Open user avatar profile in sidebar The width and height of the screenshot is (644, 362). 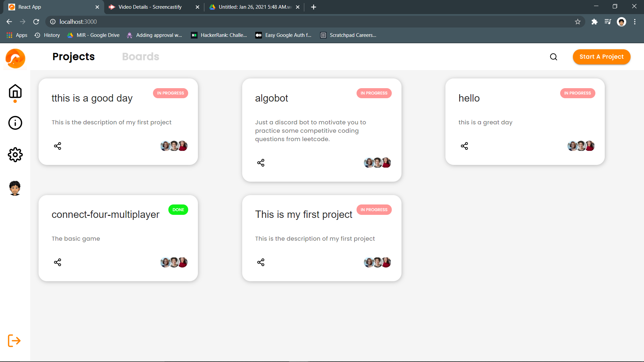pyautogui.click(x=15, y=188)
